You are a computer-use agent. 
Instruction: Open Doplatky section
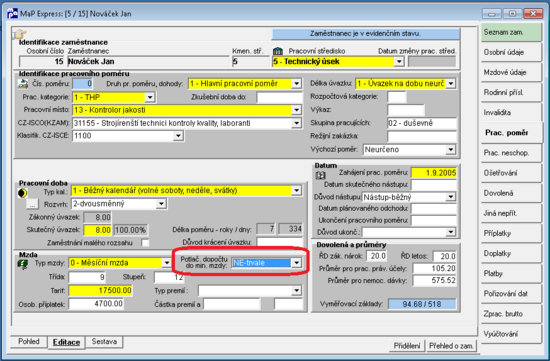point(511,253)
